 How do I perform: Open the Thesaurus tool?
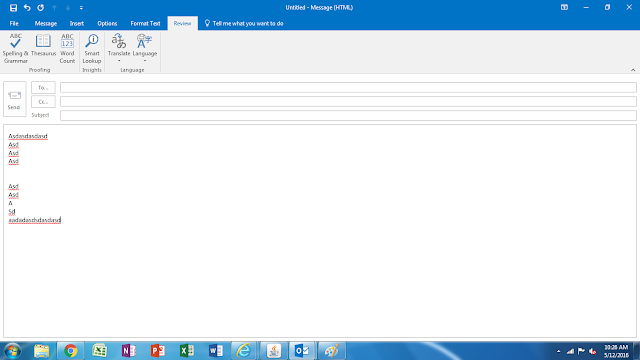[43, 45]
